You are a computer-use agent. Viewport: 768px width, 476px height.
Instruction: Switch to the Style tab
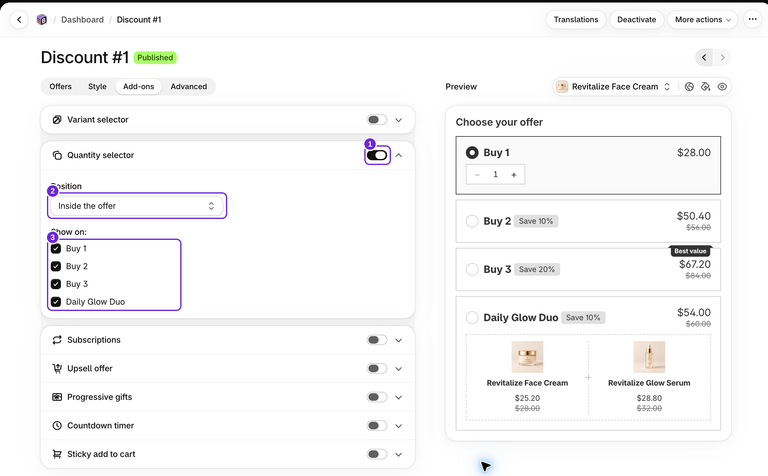coord(97,87)
